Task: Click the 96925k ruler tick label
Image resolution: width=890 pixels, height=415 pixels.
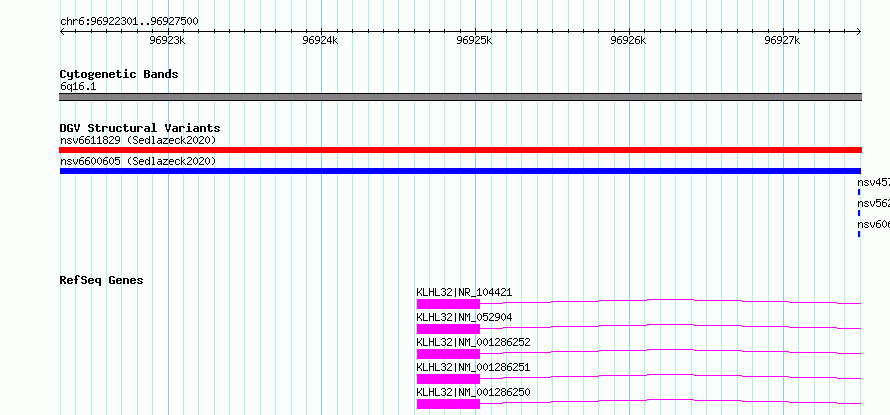Action: click(475, 40)
